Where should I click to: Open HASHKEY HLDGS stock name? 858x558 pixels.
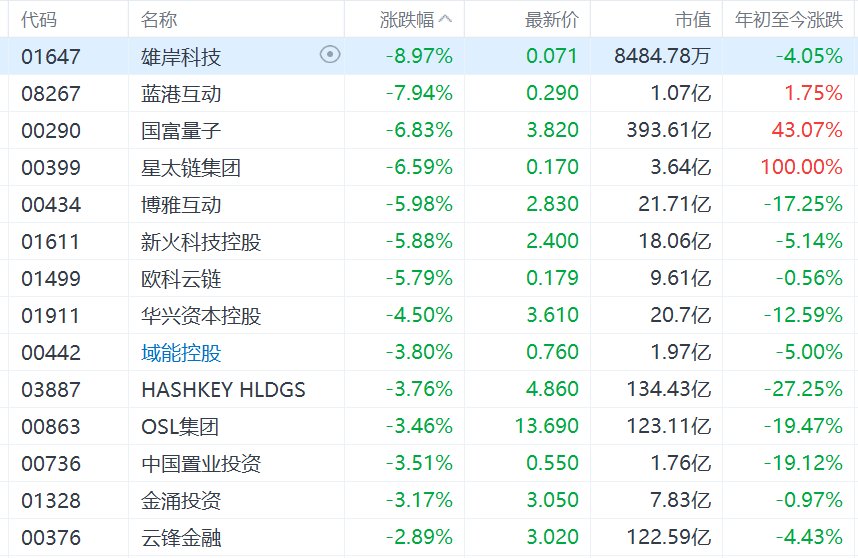pos(223,390)
